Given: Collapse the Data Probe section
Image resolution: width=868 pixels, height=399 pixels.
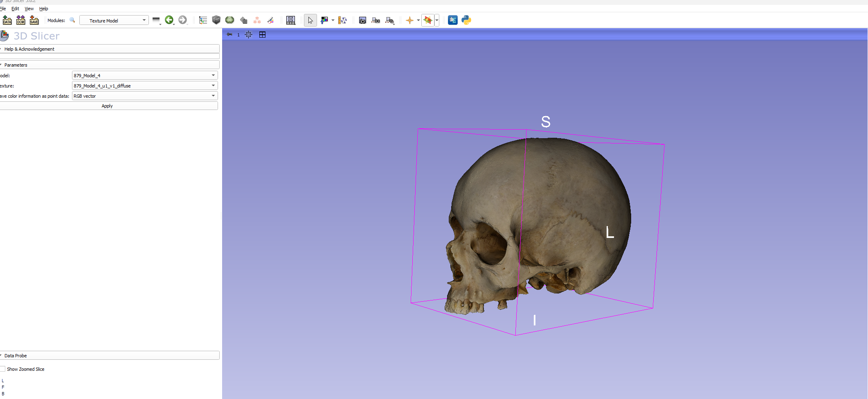Looking at the screenshot, I should (x=16, y=356).
